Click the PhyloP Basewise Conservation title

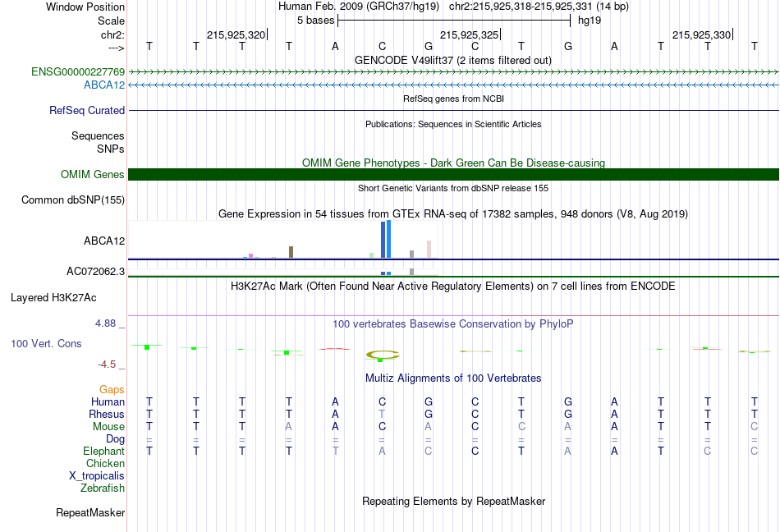[453, 324]
